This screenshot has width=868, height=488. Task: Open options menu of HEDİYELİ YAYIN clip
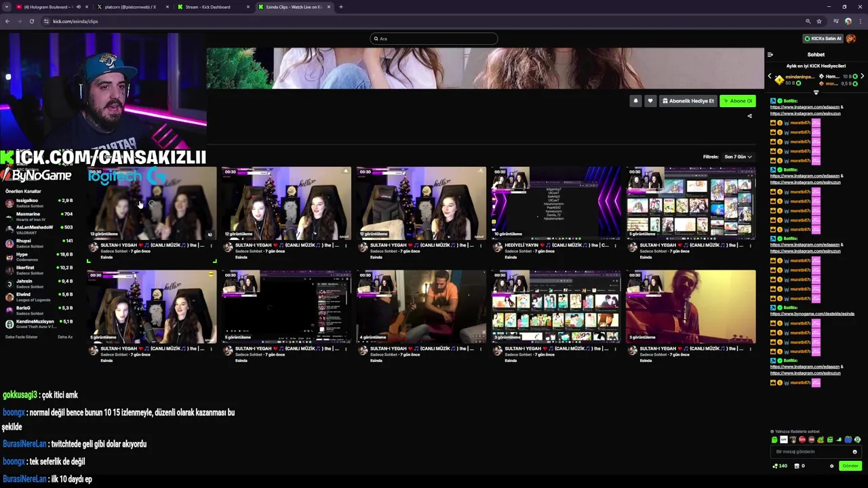coord(615,245)
